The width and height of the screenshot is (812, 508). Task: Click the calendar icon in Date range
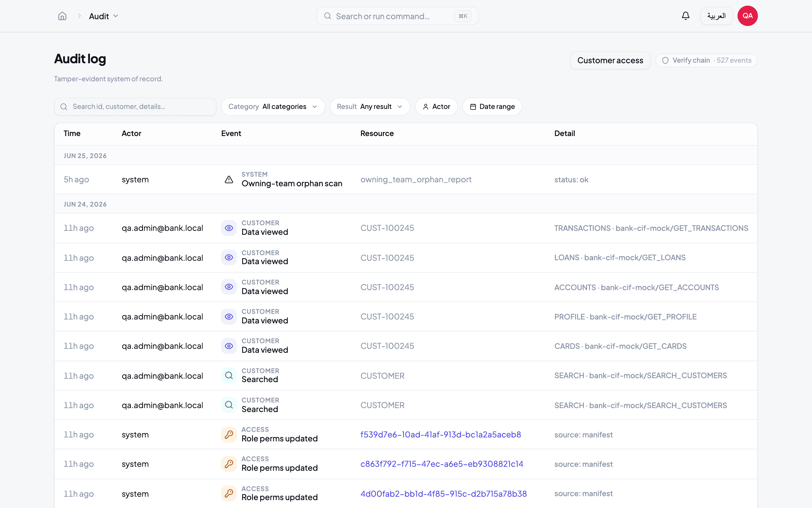(x=473, y=107)
